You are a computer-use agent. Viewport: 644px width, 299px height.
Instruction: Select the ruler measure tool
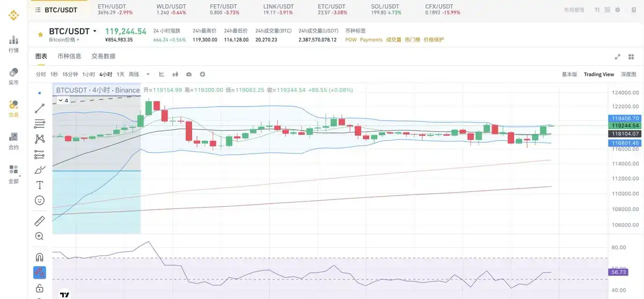click(40, 221)
